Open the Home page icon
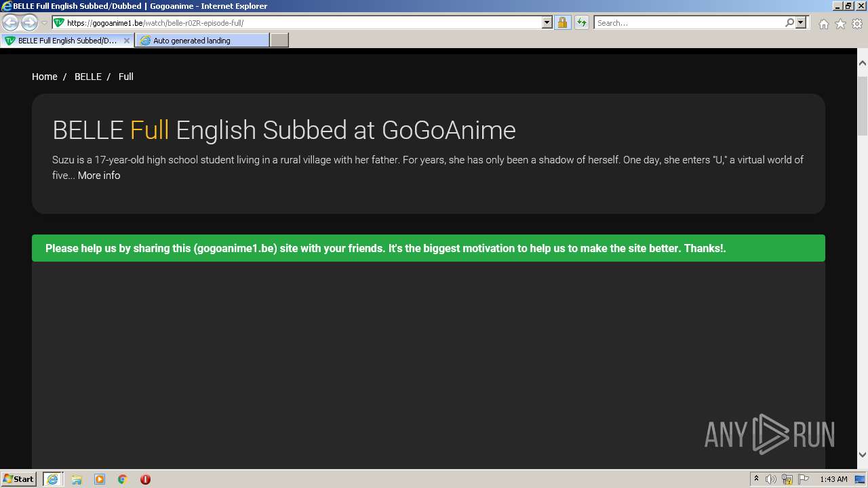Image resolution: width=868 pixels, height=488 pixels. tap(823, 24)
